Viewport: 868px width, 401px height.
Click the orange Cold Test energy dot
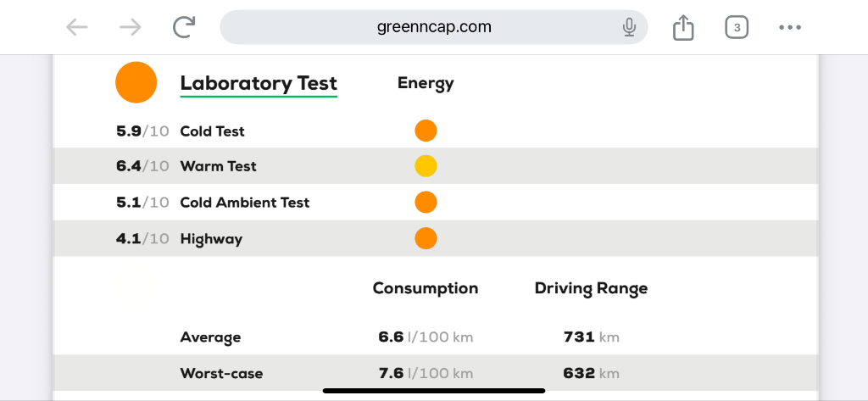pos(426,131)
